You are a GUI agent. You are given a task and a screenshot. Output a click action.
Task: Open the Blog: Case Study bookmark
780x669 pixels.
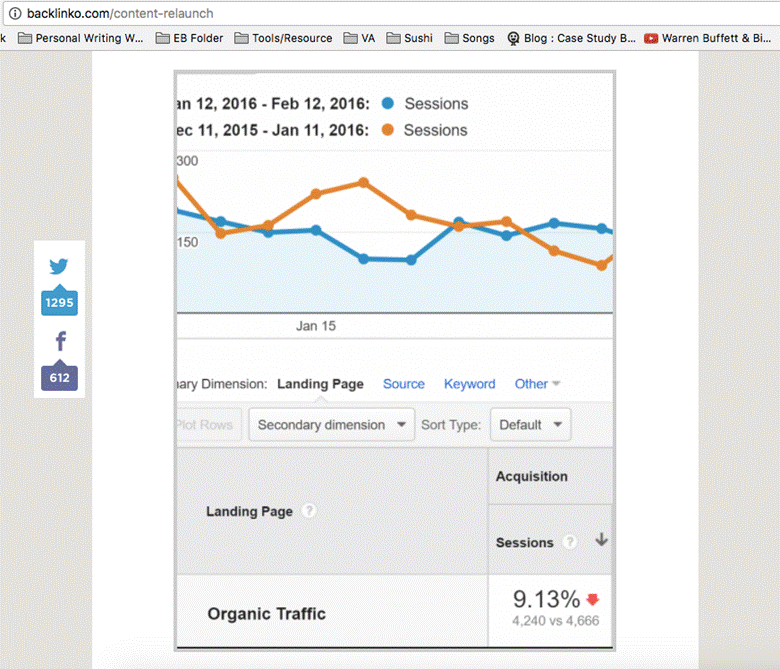point(571,38)
